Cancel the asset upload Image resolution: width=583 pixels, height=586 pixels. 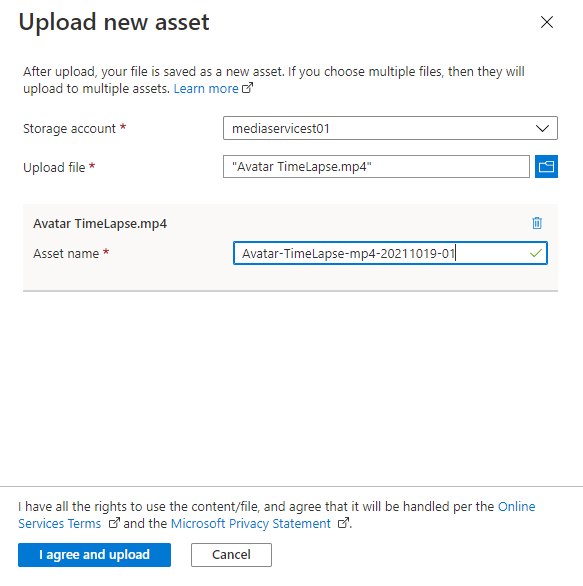231,555
